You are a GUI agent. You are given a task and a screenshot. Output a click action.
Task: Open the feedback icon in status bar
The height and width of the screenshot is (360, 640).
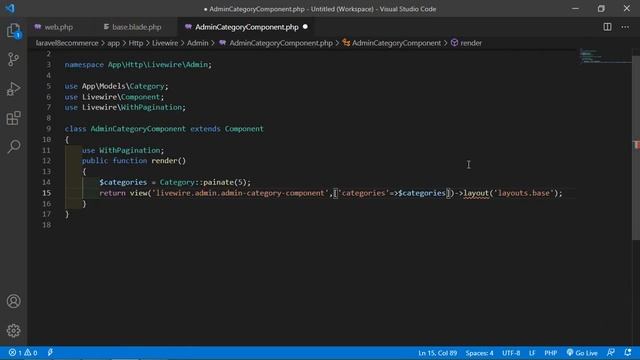[611, 353]
